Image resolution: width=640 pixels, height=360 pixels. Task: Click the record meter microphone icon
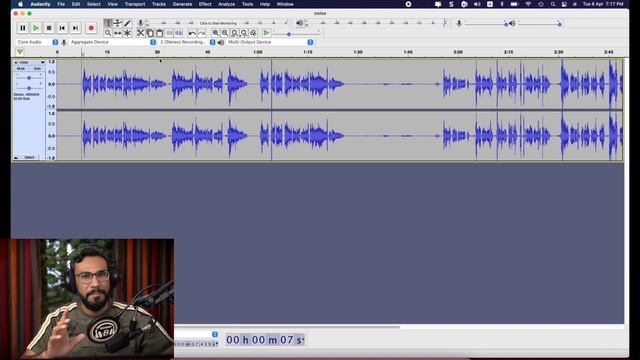point(140,23)
